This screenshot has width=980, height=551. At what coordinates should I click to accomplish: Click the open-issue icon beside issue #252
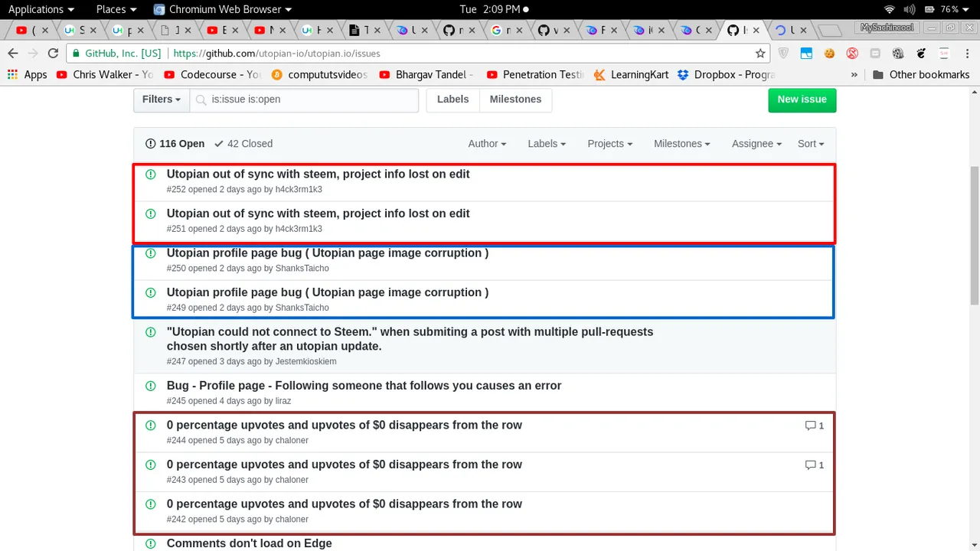coord(151,174)
